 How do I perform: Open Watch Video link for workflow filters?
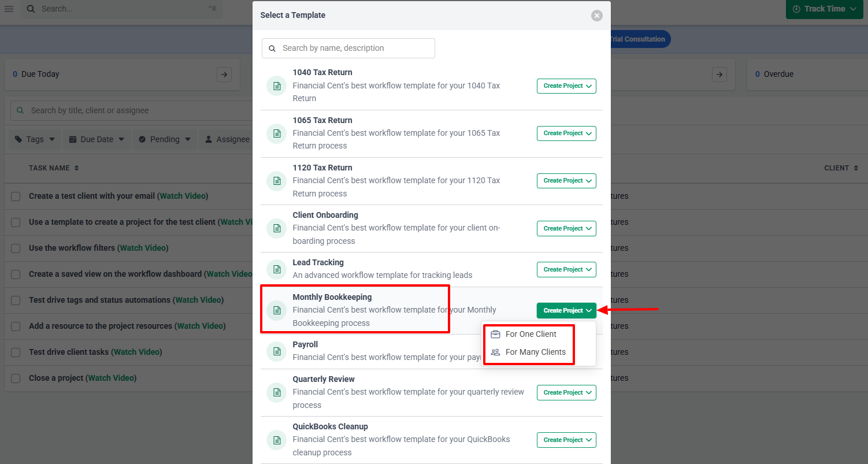[143, 248]
